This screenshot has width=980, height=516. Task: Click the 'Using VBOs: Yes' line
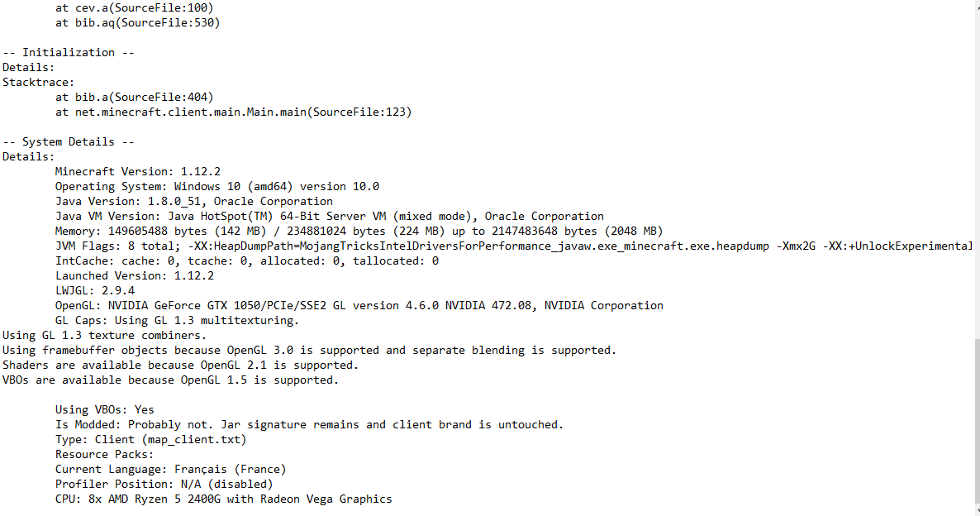click(104, 409)
